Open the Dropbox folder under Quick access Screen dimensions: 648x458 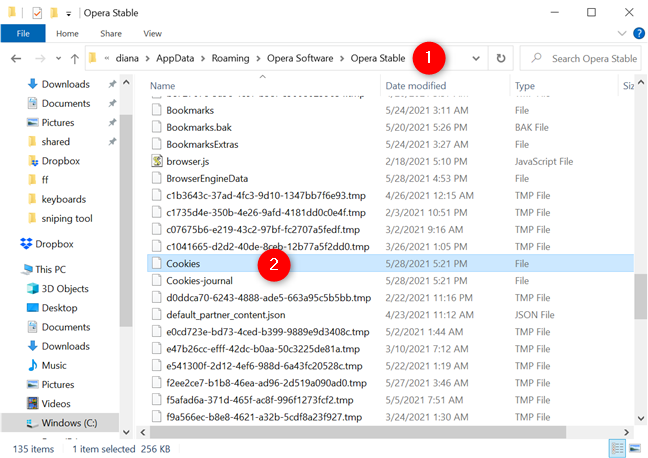pyautogui.click(x=60, y=161)
